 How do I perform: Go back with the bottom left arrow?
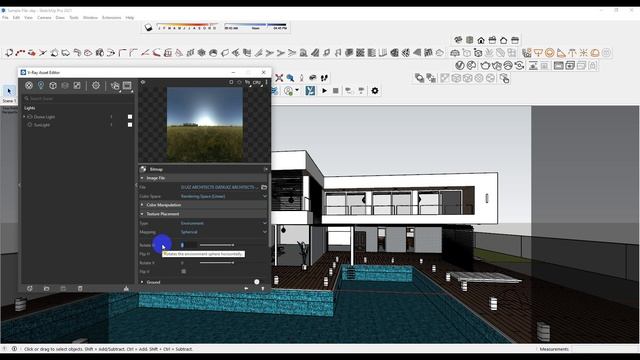coord(246,289)
